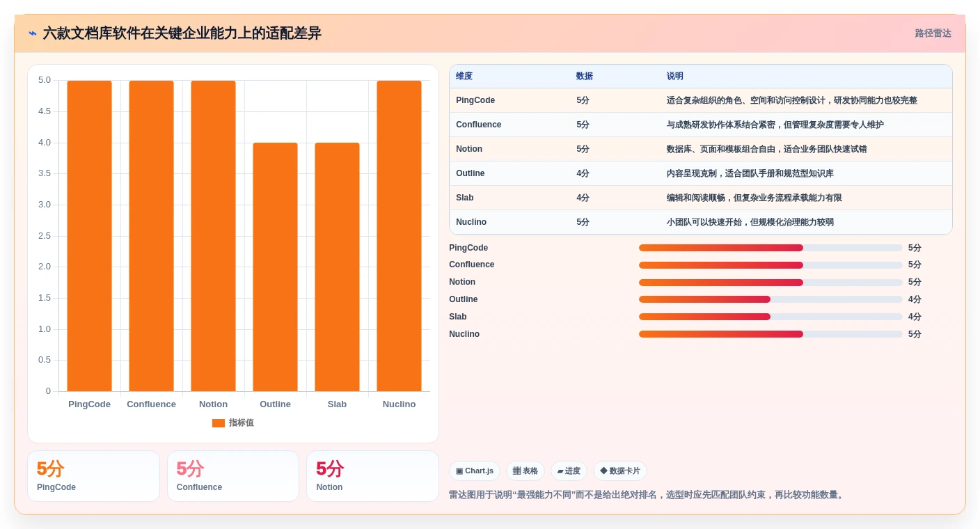Click PingCode description about 角色、空间和访问控制
This screenshot has height=529, width=980.
pos(792,100)
